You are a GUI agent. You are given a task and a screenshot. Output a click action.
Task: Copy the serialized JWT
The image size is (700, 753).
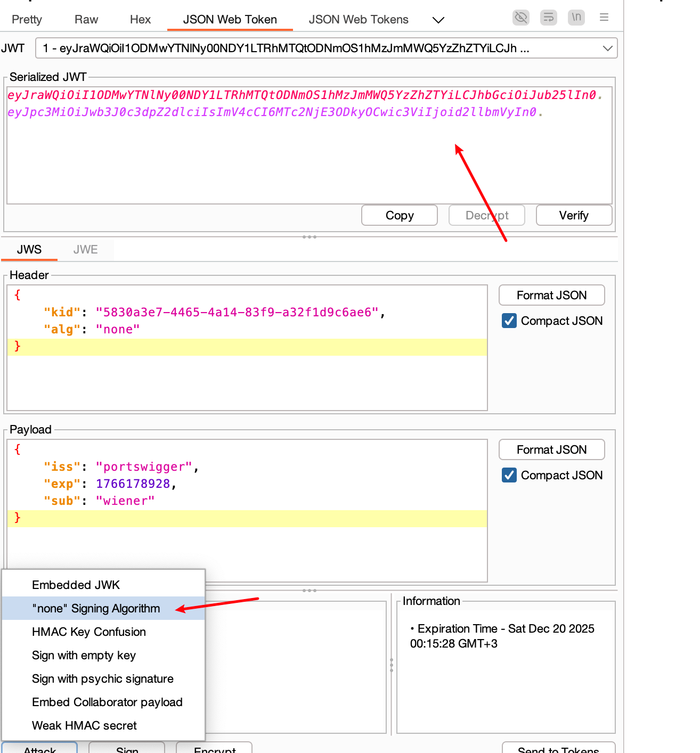pos(399,215)
